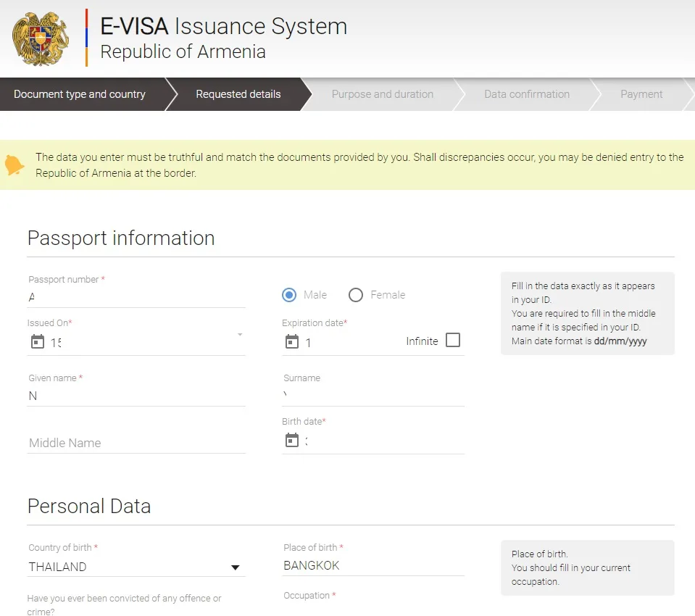This screenshot has width=695, height=616.
Task: Click the 'Republic of Armenia' subtitle
Action: 183,51
